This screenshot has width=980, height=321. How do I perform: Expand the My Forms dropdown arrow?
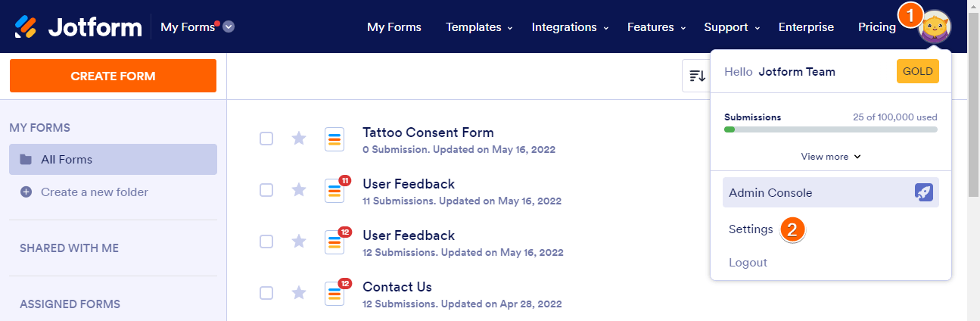point(229,26)
